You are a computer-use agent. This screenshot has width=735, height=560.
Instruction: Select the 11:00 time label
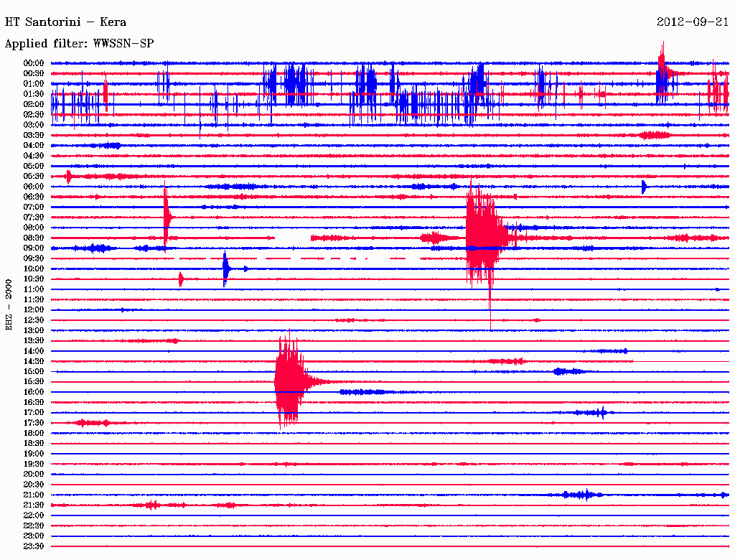pyautogui.click(x=34, y=289)
